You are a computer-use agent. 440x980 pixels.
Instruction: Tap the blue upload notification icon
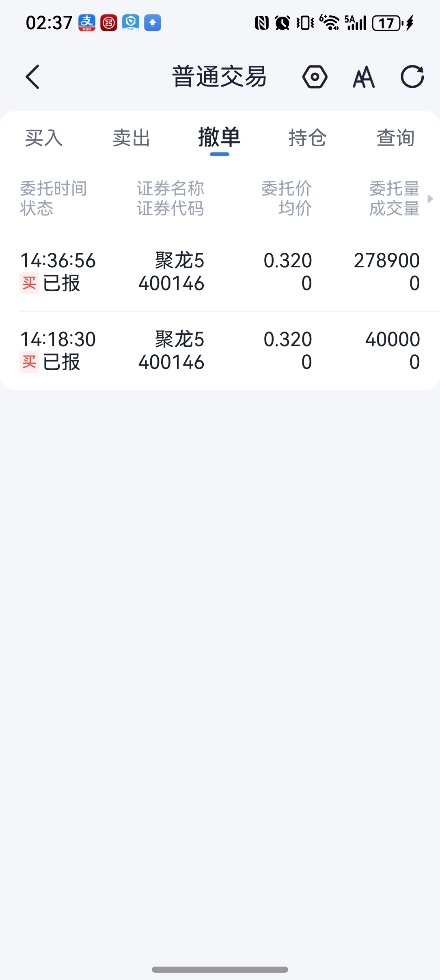coord(153,23)
